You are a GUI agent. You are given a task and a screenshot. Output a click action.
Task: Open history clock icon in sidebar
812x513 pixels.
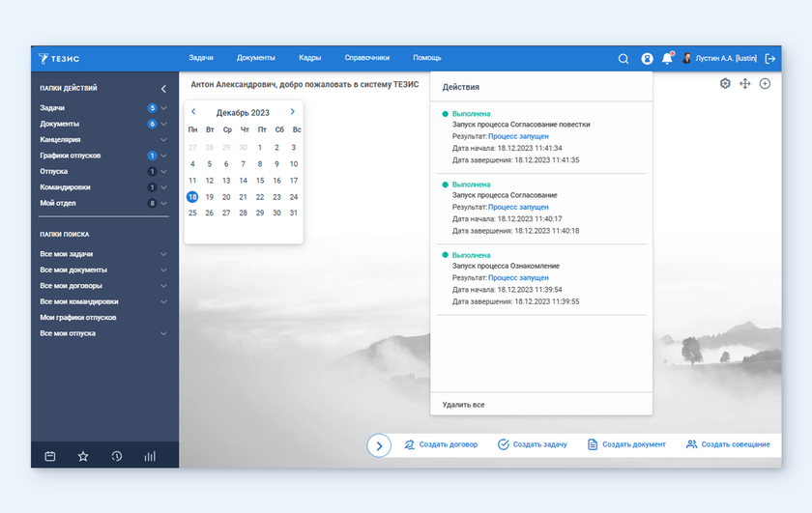pos(117,456)
